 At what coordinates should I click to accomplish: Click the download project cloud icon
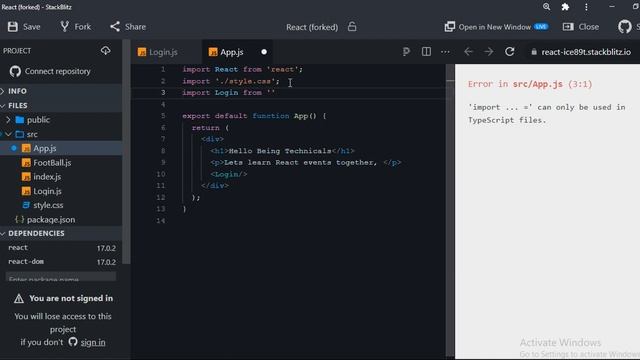point(106,51)
